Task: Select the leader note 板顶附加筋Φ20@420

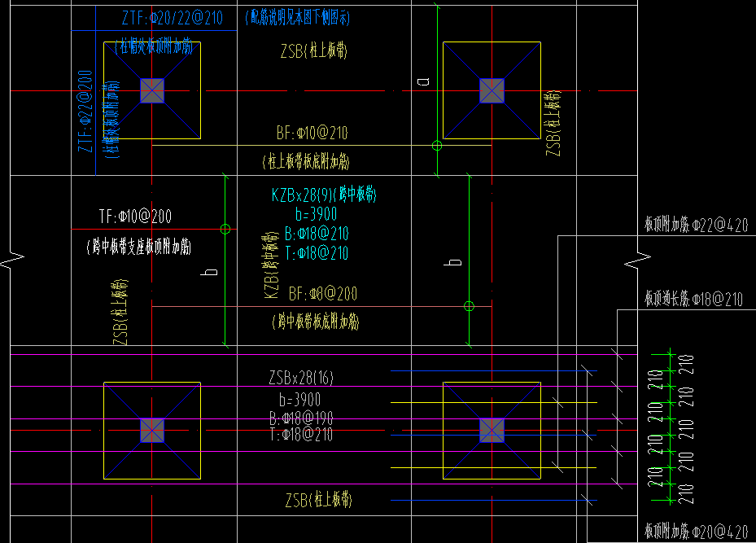Action: [x=697, y=532]
